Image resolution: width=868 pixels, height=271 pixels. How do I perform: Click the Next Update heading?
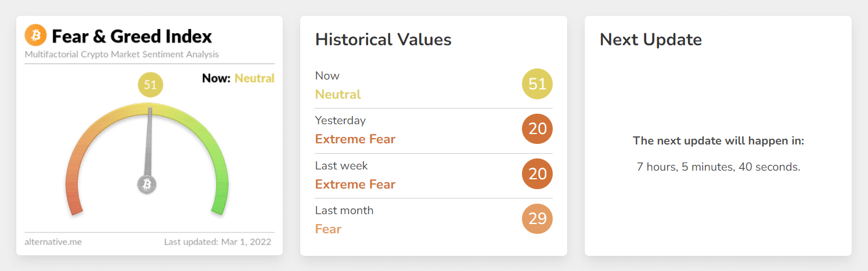click(651, 39)
